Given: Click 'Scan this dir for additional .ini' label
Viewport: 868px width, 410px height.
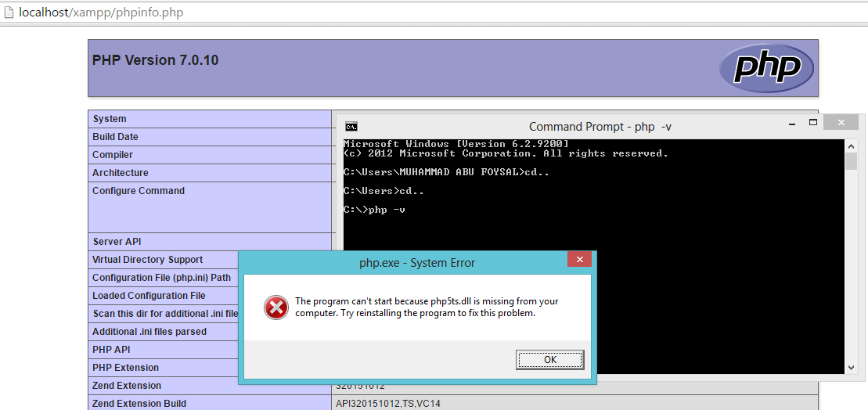Looking at the screenshot, I should point(165,314).
